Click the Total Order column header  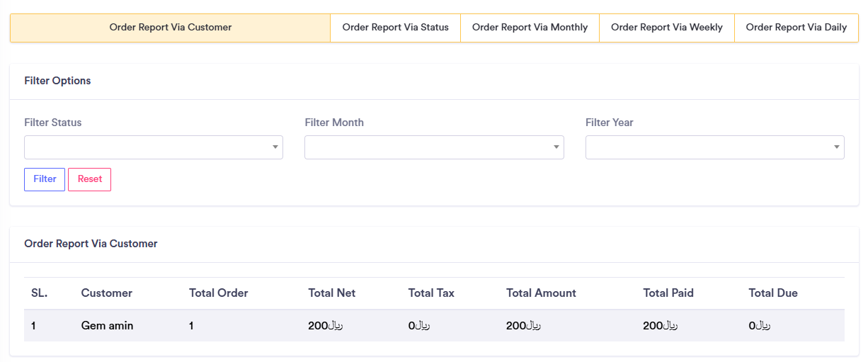tap(218, 293)
